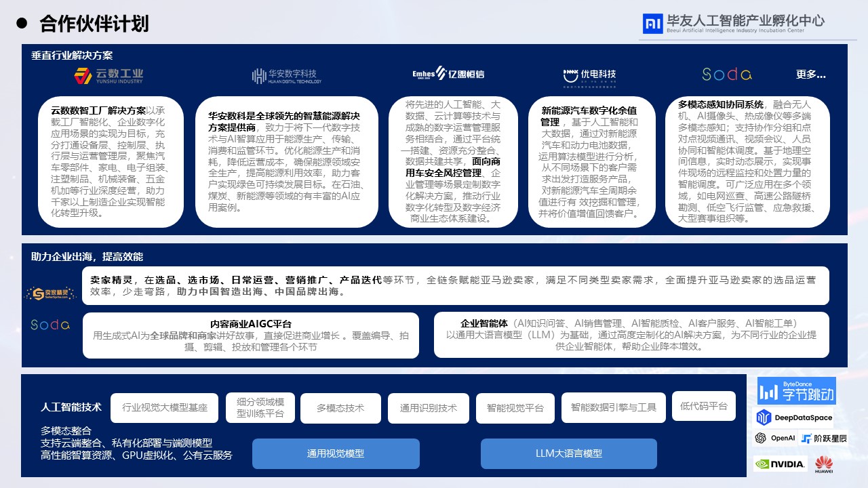Click the ByteDance 字节跳动 logo
The height and width of the screenshot is (488, 868).
coord(797,391)
